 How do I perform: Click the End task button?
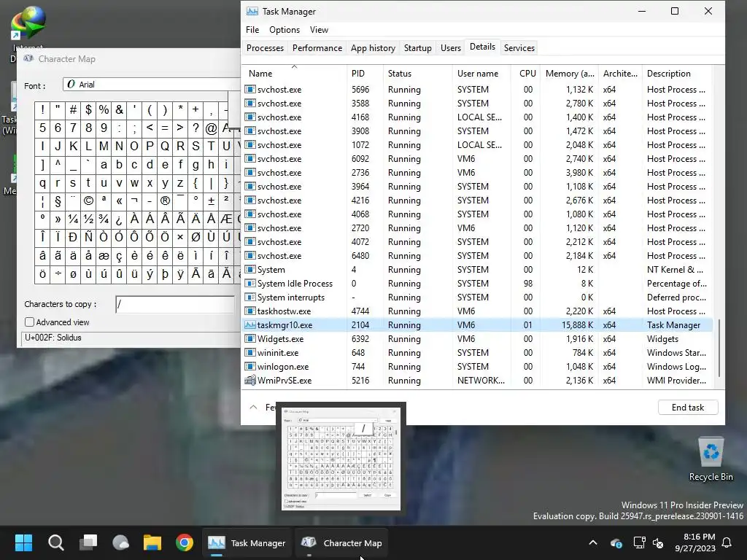point(687,407)
